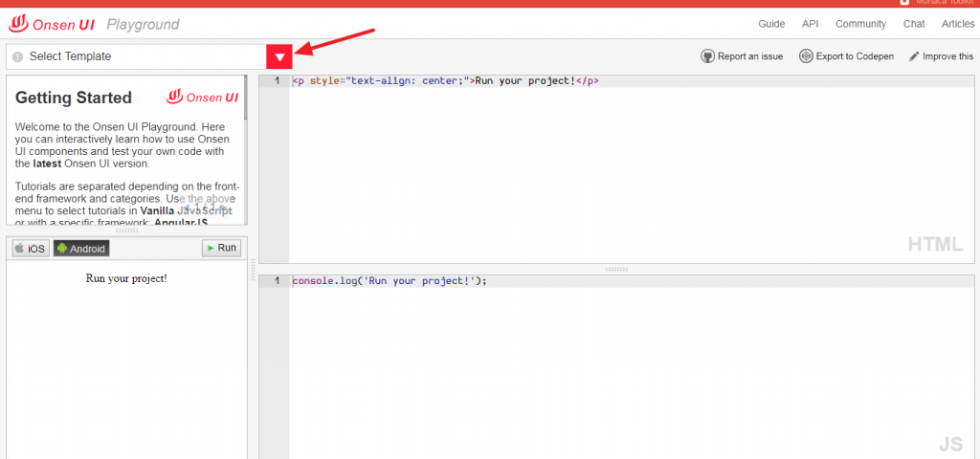Screen dimensions: 980x459
Task: Switch preview to iOS platform
Action: click(x=30, y=249)
